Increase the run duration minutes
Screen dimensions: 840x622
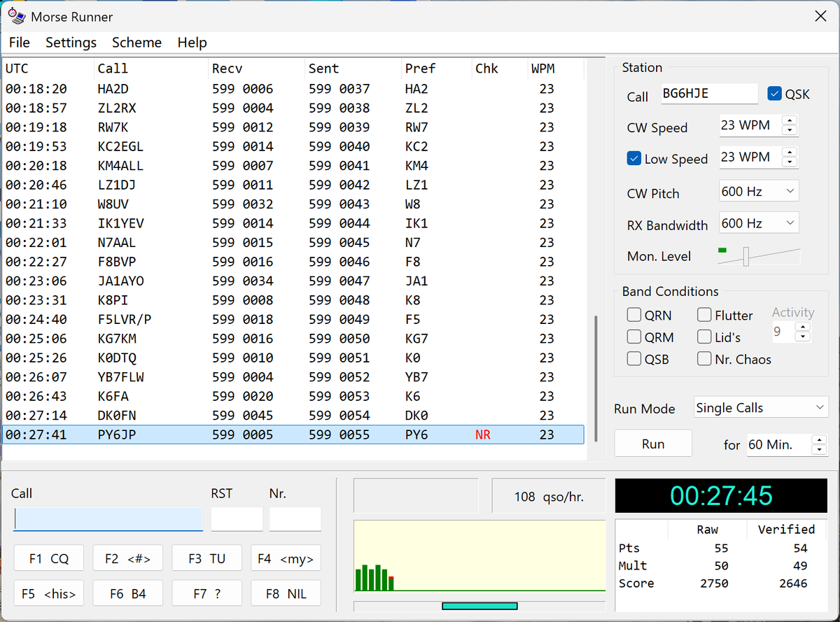tap(819, 440)
